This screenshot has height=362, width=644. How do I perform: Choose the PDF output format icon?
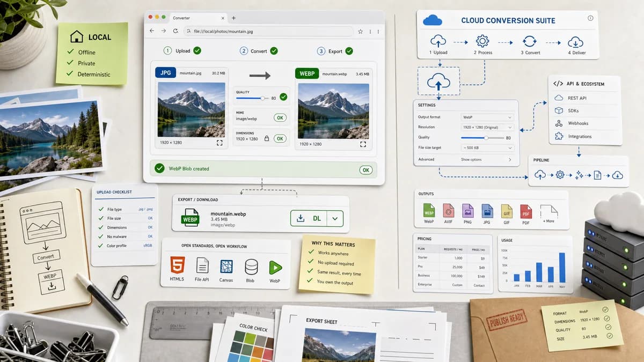point(526,211)
